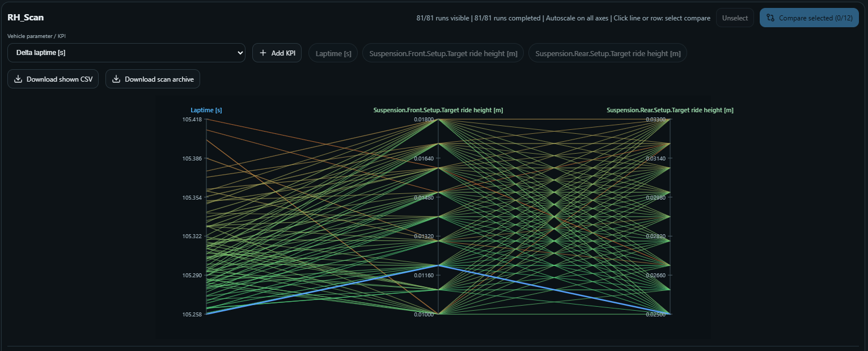This screenshot has height=351, width=868.
Task: Click the Add KPI button
Action: point(277,53)
